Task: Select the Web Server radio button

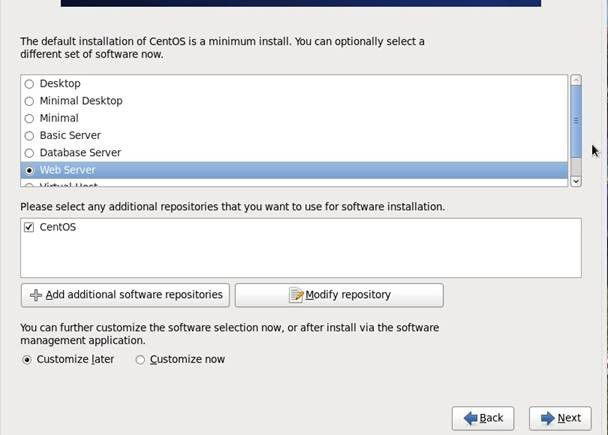Action: coord(29,170)
